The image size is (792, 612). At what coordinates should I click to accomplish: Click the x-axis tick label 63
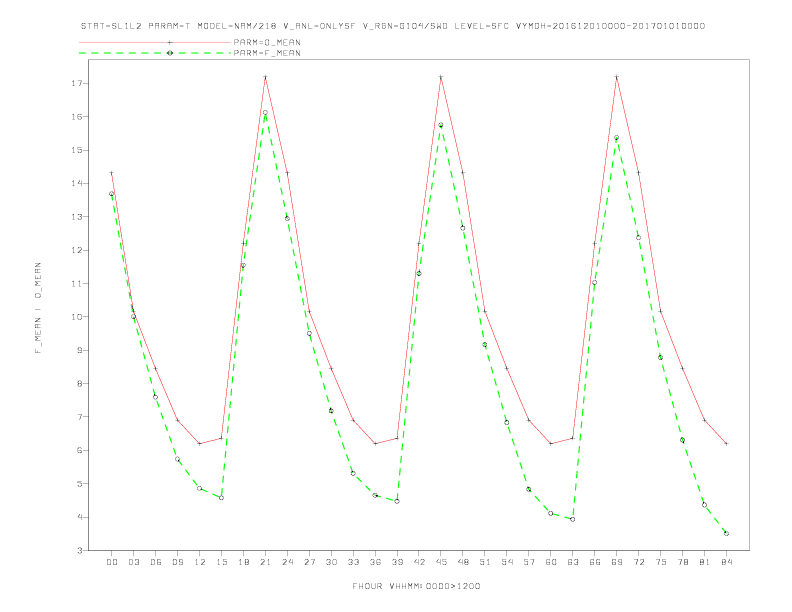click(x=573, y=562)
